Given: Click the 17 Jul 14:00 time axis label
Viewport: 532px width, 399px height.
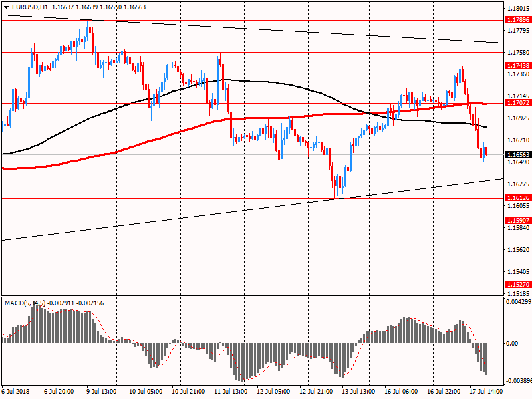Looking at the screenshot, I should coord(486,392).
